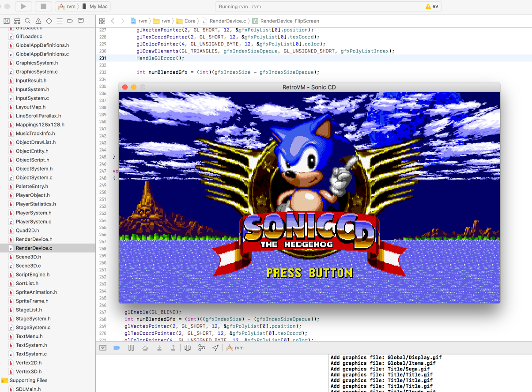Open Simulate Location arrow
This screenshot has width=532, height=392.
(x=215, y=348)
